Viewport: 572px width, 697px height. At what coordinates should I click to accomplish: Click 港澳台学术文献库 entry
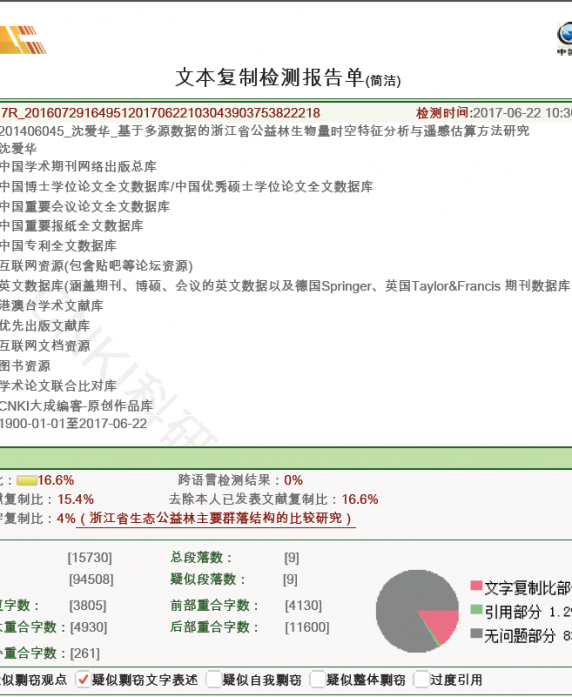pyautogui.click(x=52, y=306)
